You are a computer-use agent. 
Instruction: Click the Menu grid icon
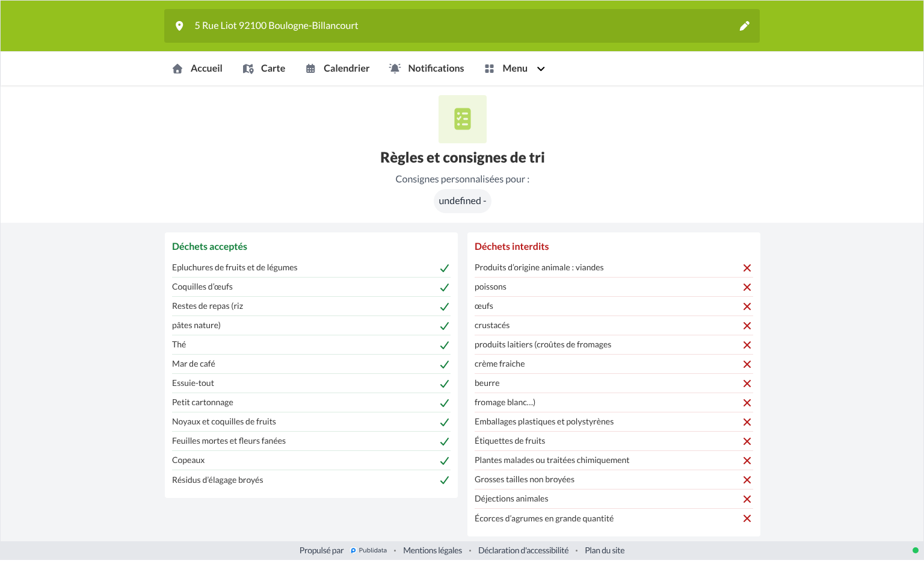(489, 69)
